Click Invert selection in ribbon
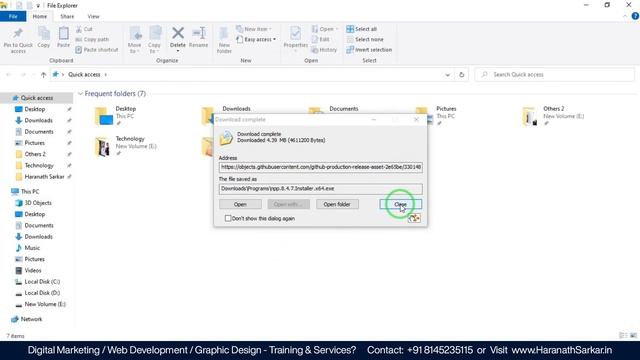The height and width of the screenshot is (360, 640). coord(369,50)
